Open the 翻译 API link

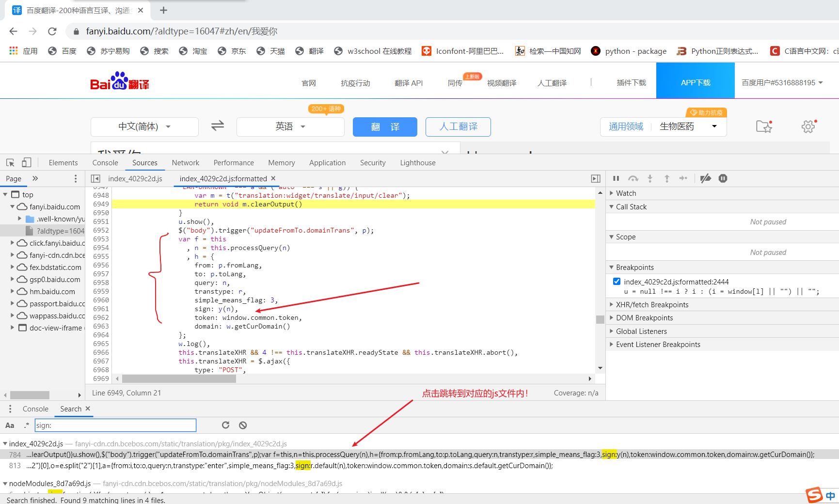click(x=409, y=83)
